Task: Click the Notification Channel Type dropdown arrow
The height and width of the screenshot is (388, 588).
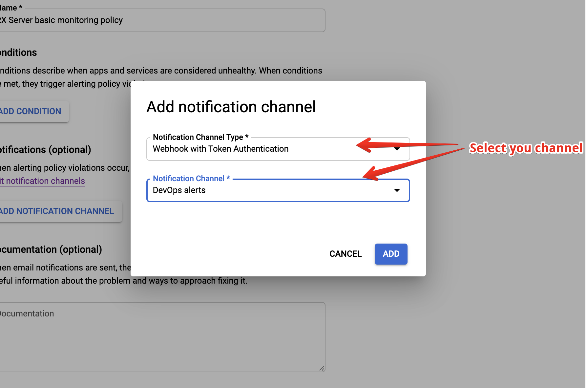Action: coord(397,149)
